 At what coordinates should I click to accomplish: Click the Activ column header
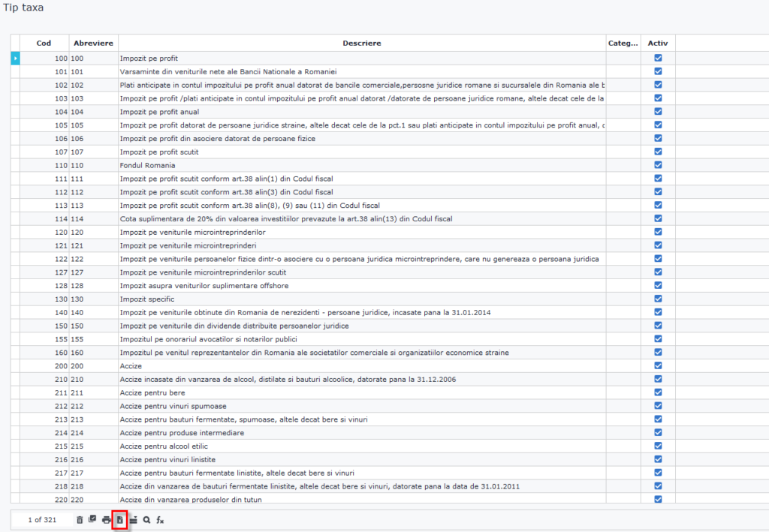[658, 43]
